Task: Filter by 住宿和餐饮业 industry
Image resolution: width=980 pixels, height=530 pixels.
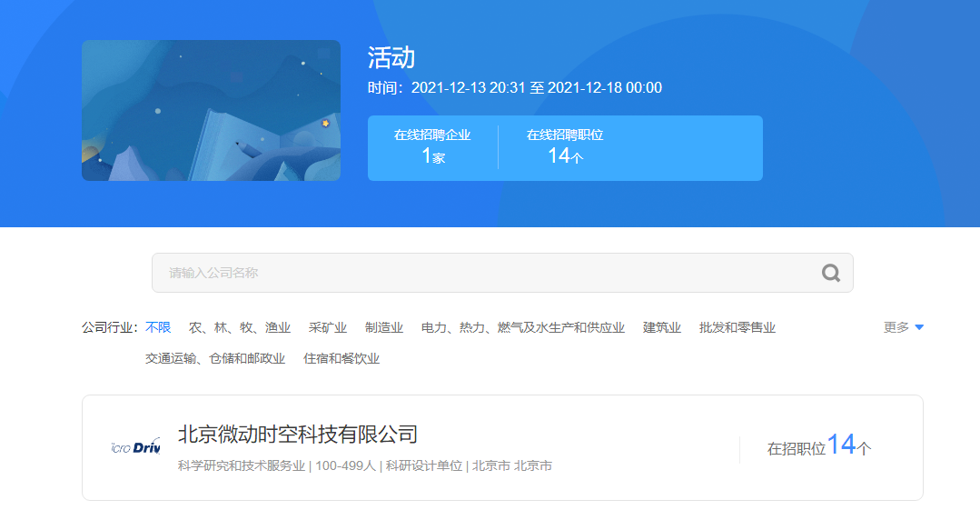Action: [x=342, y=358]
